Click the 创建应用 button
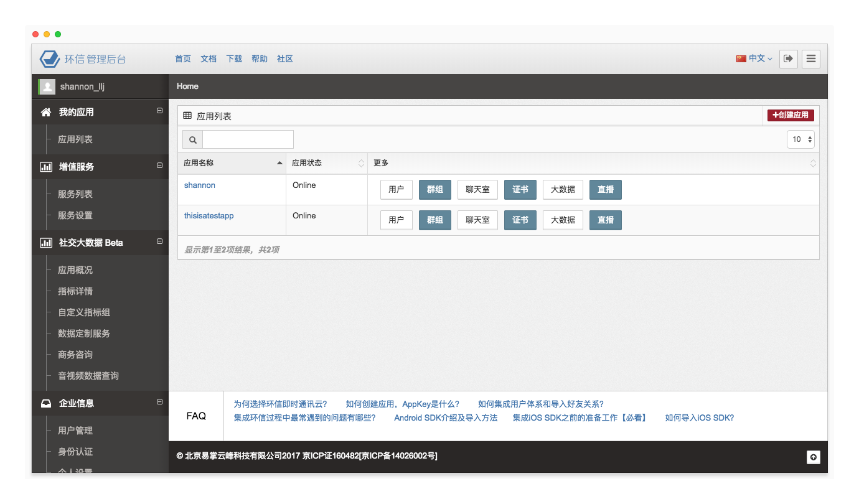The height and width of the screenshot is (504, 859). pos(791,115)
